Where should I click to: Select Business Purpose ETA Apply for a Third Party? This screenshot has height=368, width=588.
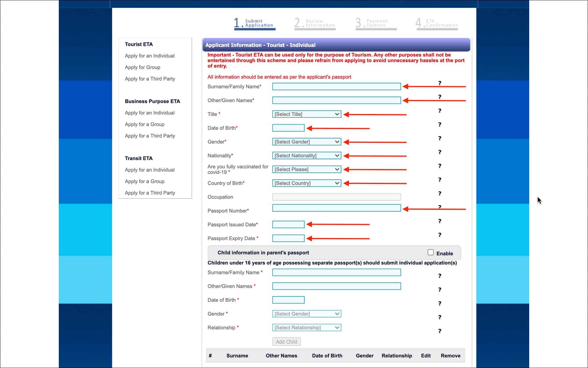(150, 136)
